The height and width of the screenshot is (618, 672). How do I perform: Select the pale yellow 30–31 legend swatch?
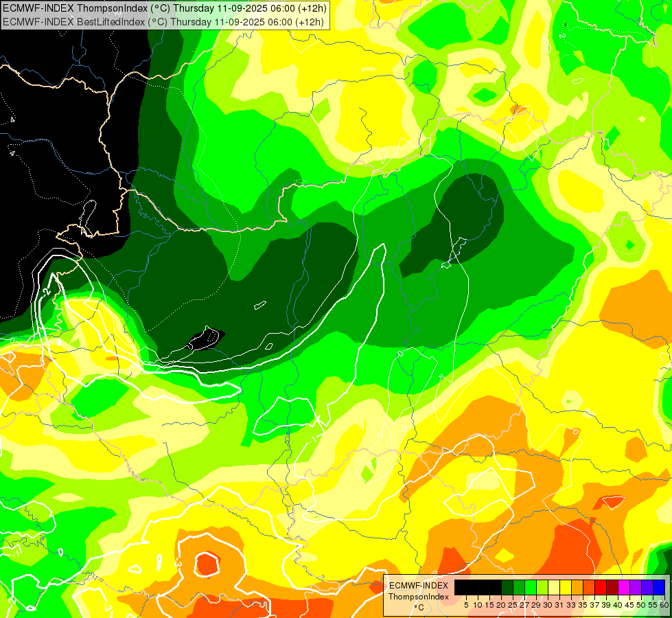(554, 587)
